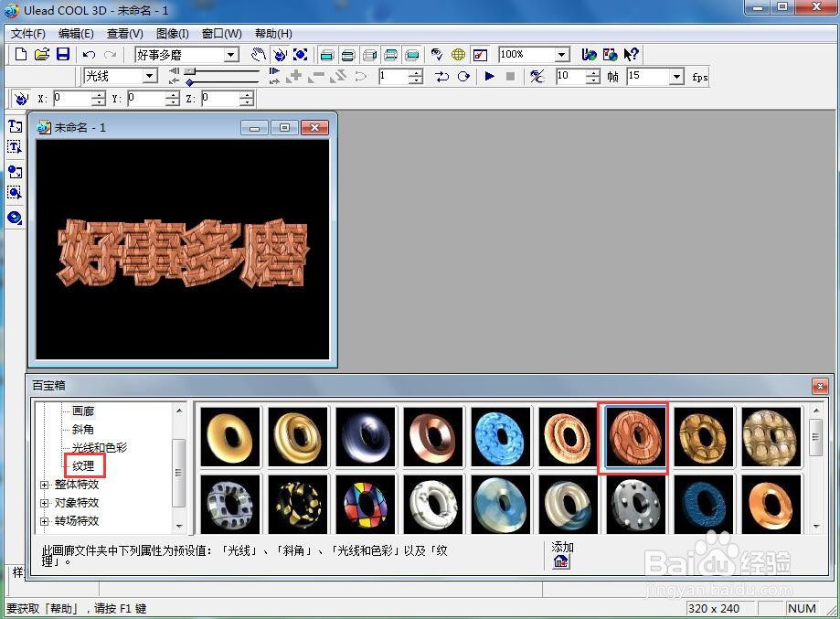Click the Front bevel face icon
This screenshot has height=619, width=840.
coord(348,55)
